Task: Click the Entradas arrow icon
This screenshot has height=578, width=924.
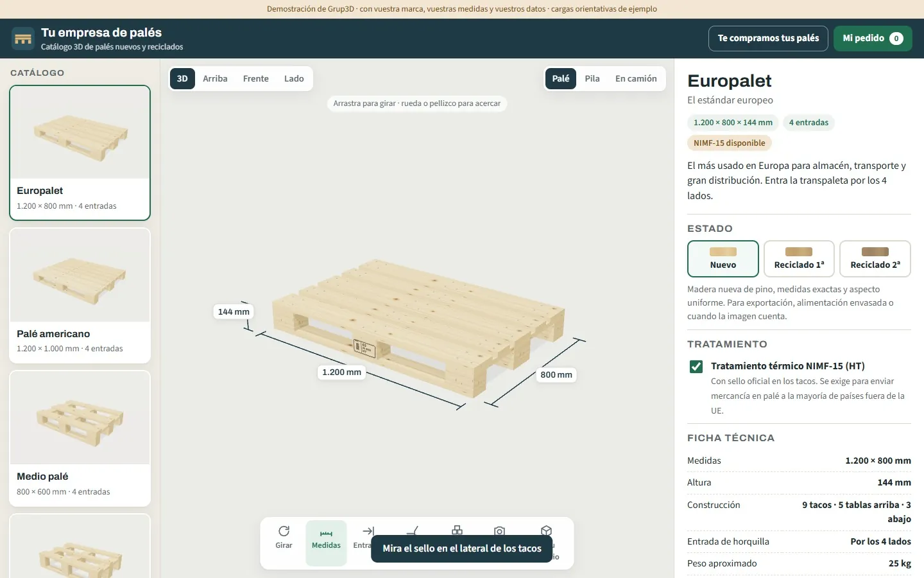Action: click(x=368, y=531)
